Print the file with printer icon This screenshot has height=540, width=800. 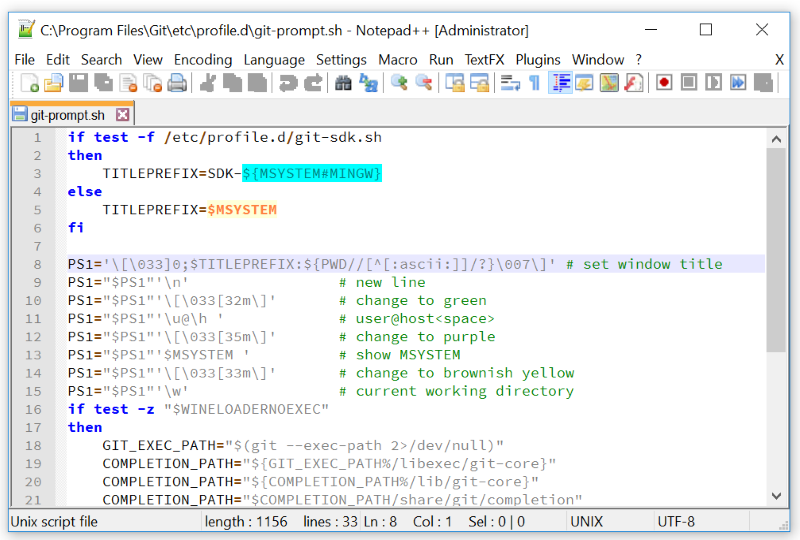(x=177, y=83)
